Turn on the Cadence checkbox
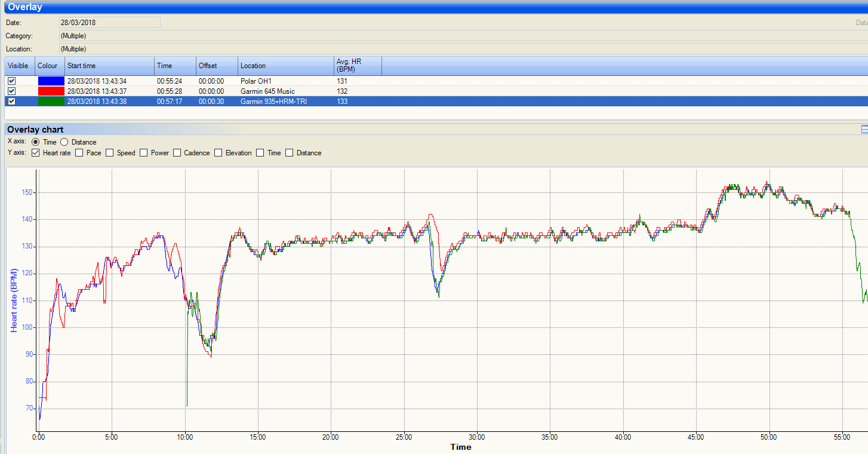This screenshot has width=868, height=454. tap(177, 153)
